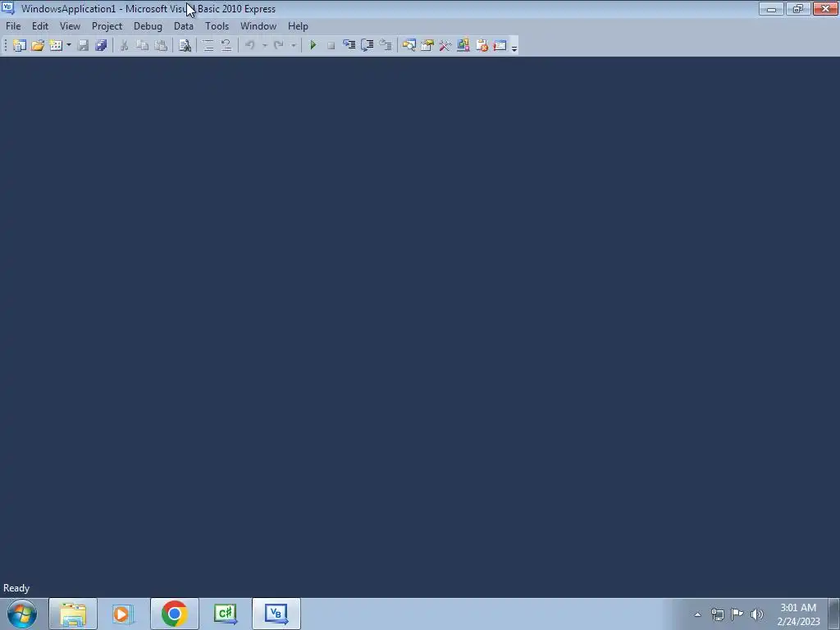The width and height of the screenshot is (840, 630).
Task: Click the Add New Item toolbar icon
Action: (x=55, y=46)
